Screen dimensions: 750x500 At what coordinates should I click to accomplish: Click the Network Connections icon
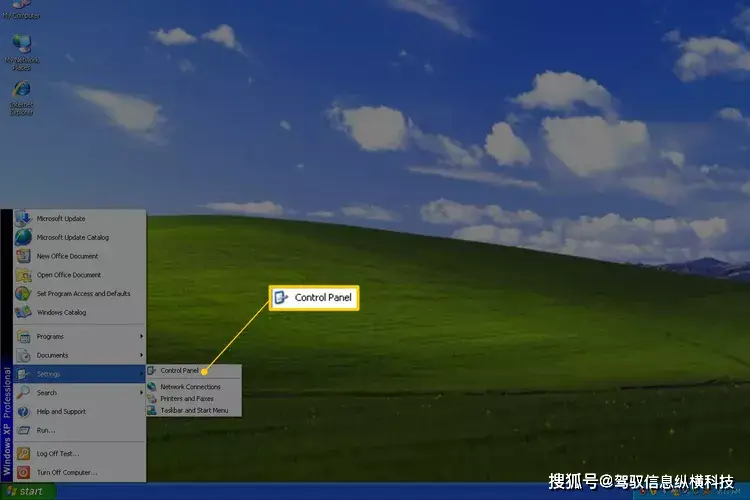pyautogui.click(x=152, y=387)
